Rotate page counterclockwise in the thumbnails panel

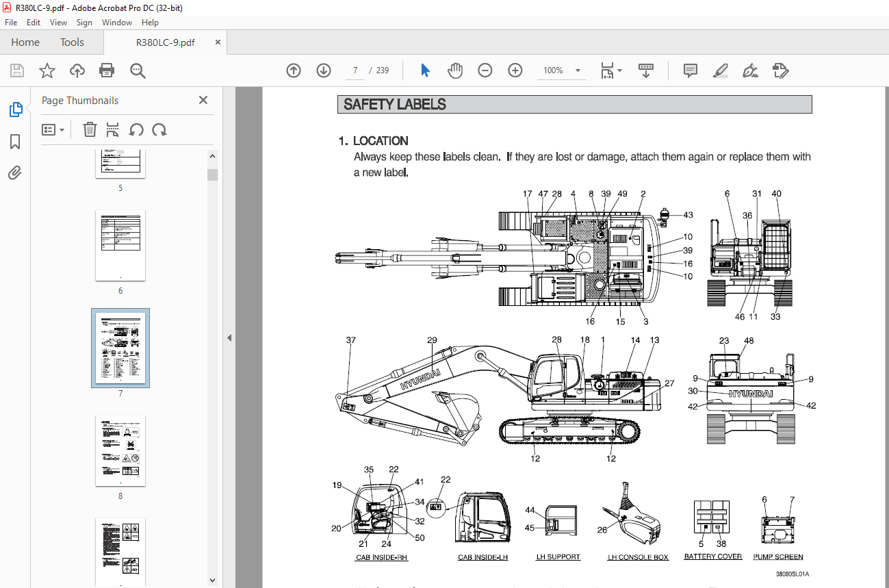(x=136, y=129)
